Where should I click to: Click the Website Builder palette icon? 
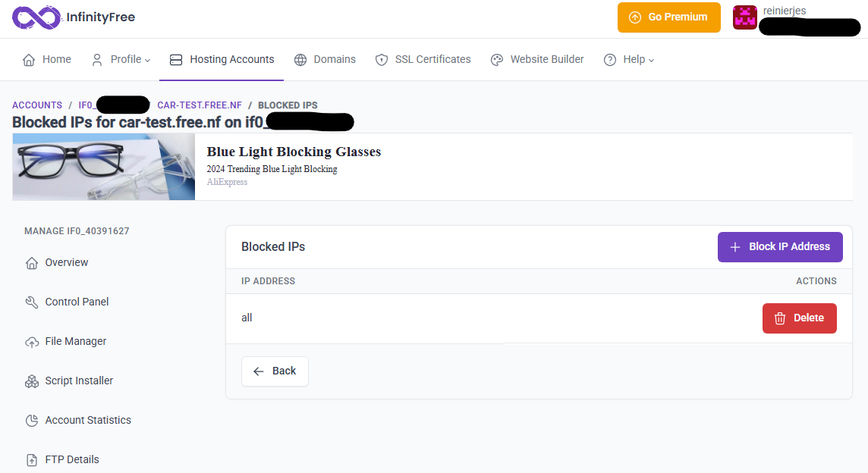click(497, 60)
